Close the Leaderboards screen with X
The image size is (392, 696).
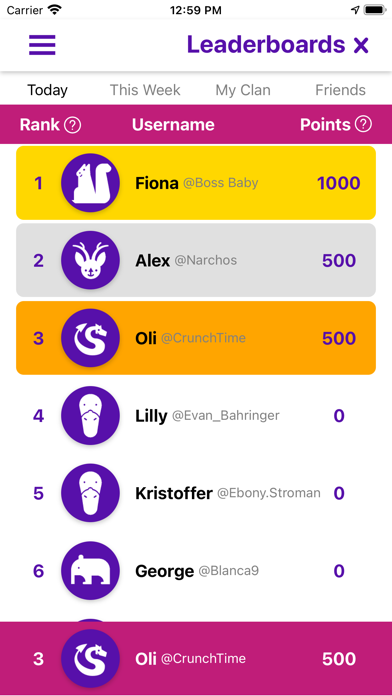[x=361, y=45]
